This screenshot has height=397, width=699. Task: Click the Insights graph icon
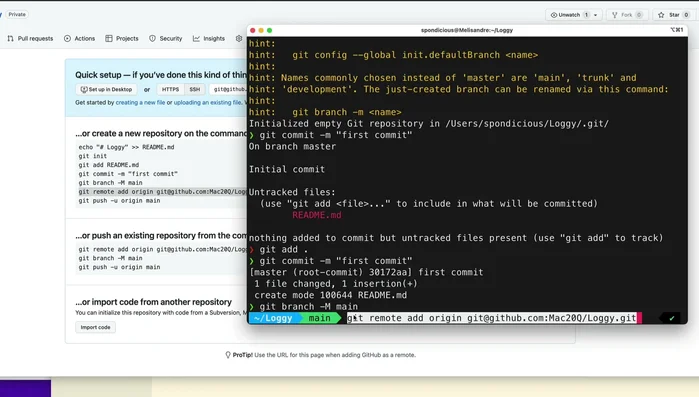[x=196, y=39]
